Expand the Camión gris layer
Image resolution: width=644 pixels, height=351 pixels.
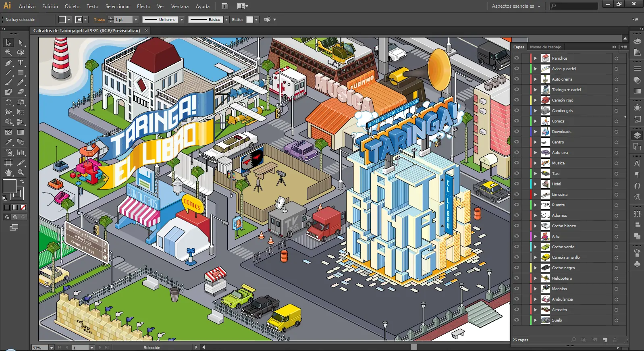click(x=536, y=111)
